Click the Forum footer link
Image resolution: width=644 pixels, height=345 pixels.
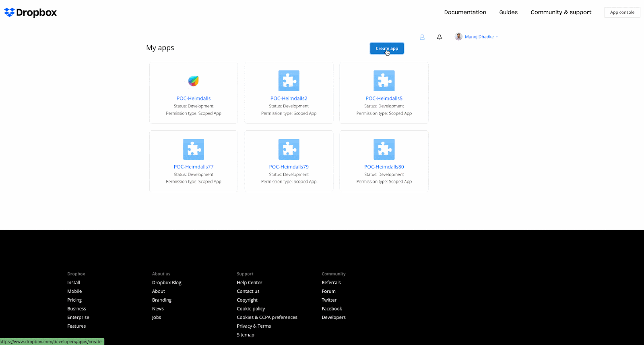click(328, 292)
